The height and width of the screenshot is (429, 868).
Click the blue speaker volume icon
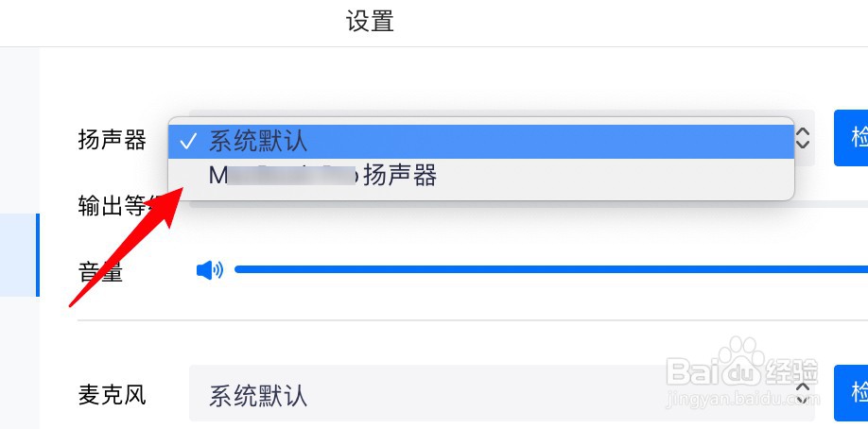210,270
